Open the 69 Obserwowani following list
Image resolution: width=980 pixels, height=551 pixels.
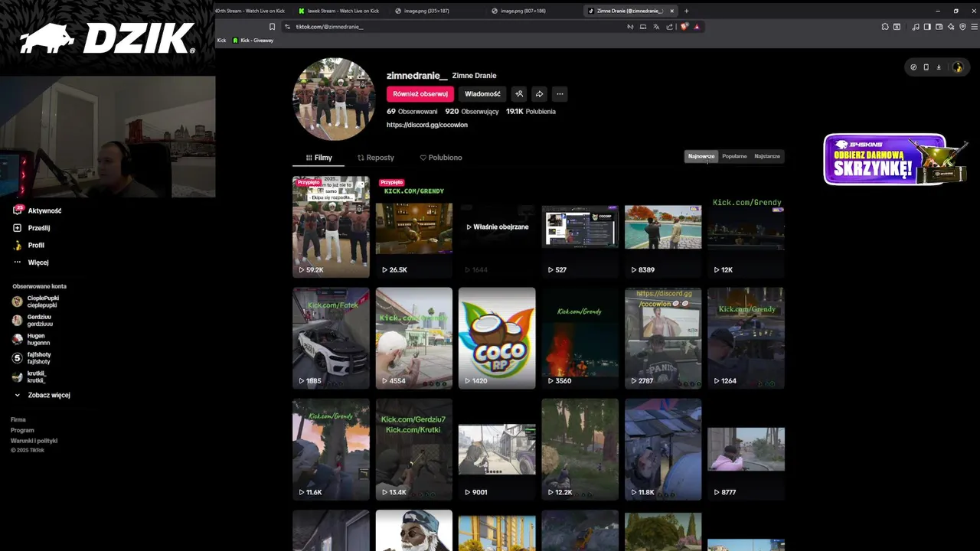tap(412, 112)
